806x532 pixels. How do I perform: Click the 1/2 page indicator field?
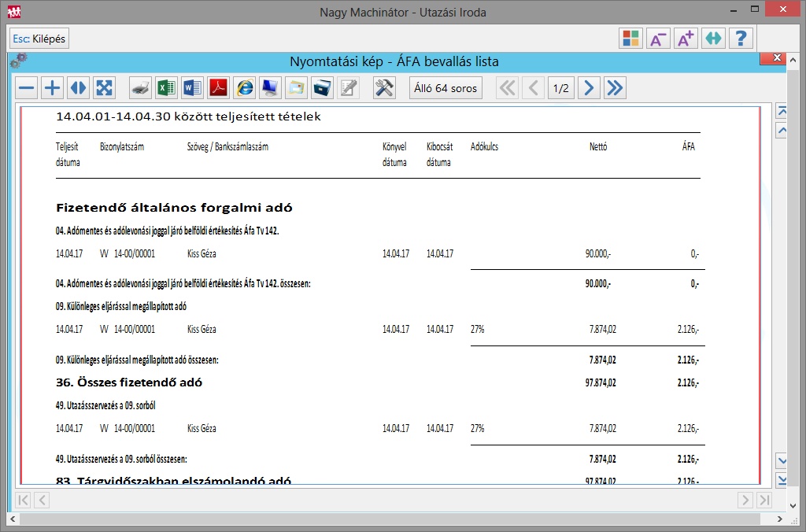pyautogui.click(x=560, y=88)
